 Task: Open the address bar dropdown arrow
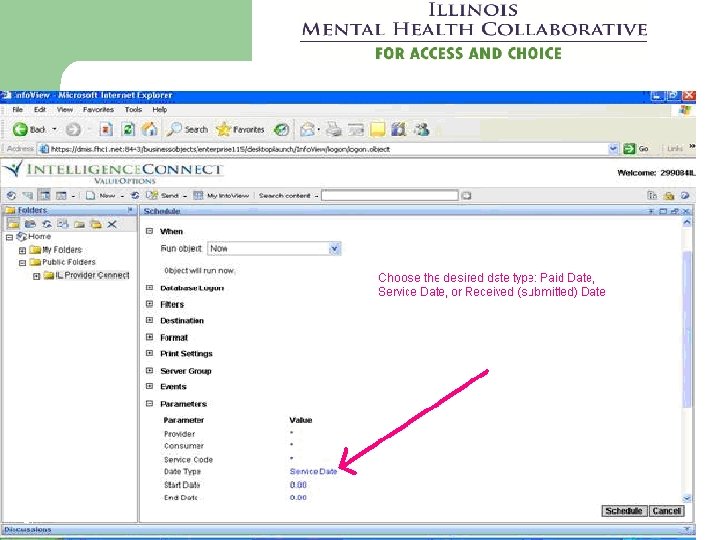coord(613,149)
